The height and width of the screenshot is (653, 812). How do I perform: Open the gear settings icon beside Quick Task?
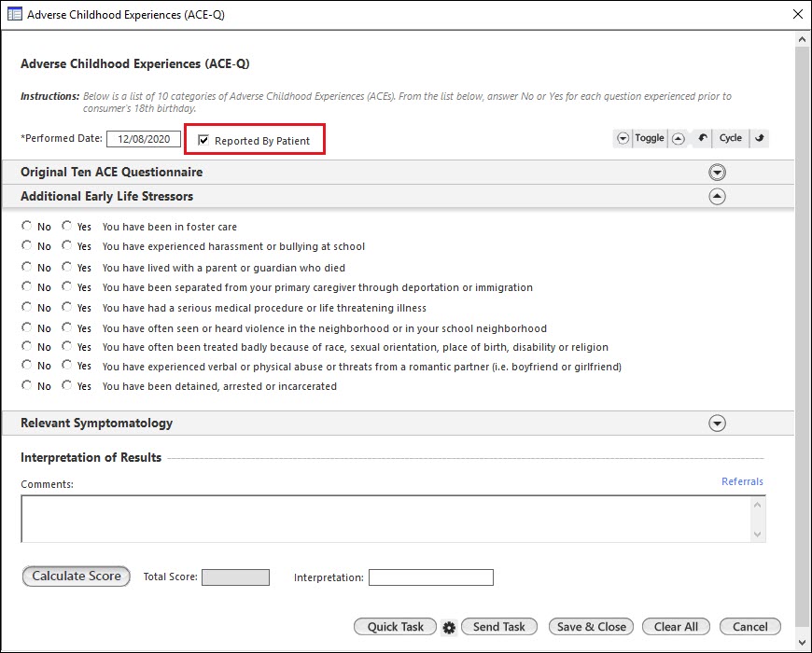click(449, 628)
